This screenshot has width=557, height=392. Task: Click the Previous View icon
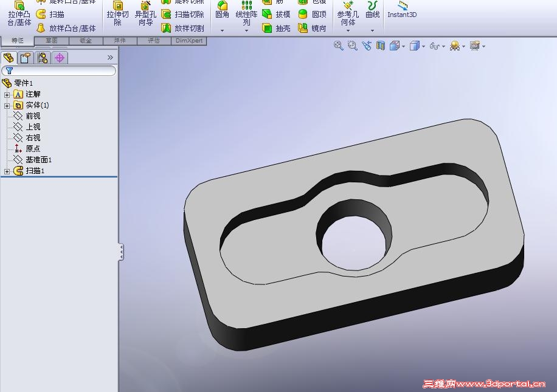367,46
